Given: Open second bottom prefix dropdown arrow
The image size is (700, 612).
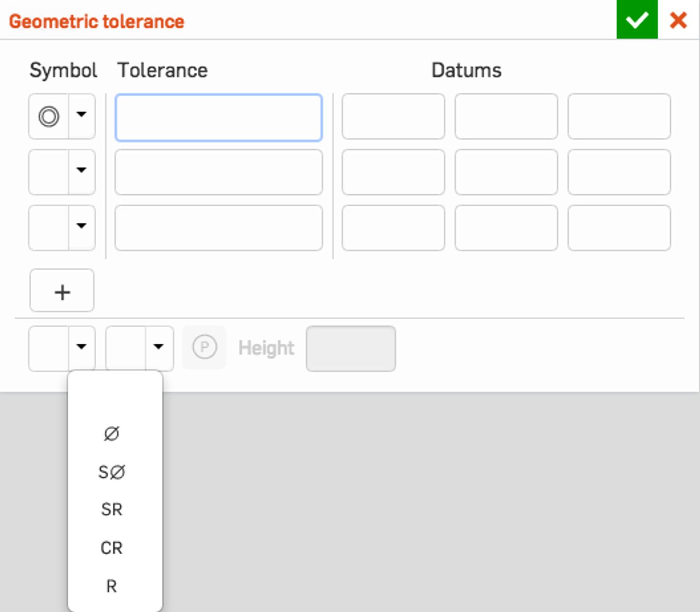Looking at the screenshot, I should (158, 347).
